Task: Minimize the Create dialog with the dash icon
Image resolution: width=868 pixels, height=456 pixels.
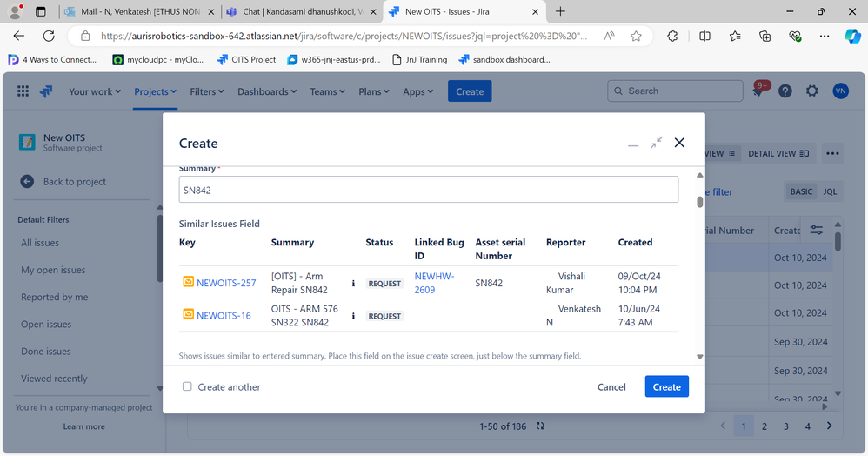Action: coord(633,144)
